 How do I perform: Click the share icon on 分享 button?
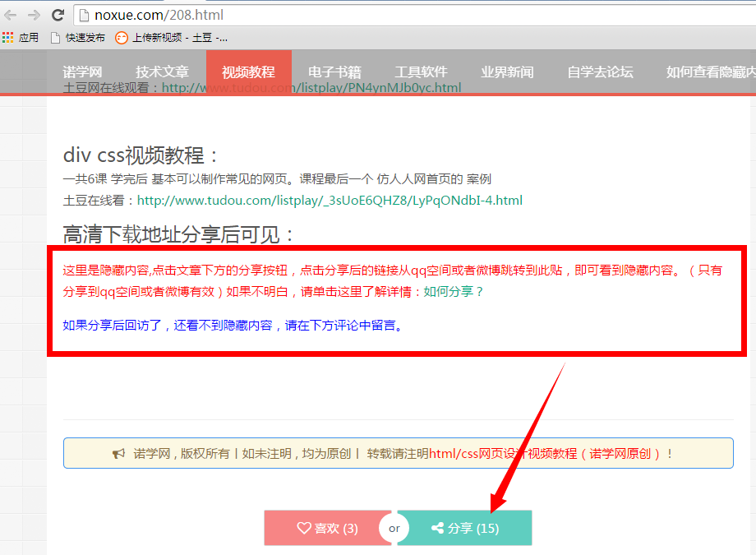pyautogui.click(x=438, y=528)
